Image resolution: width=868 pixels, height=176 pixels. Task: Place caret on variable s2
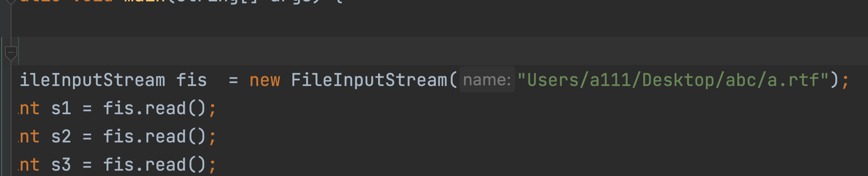(x=61, y=137)
